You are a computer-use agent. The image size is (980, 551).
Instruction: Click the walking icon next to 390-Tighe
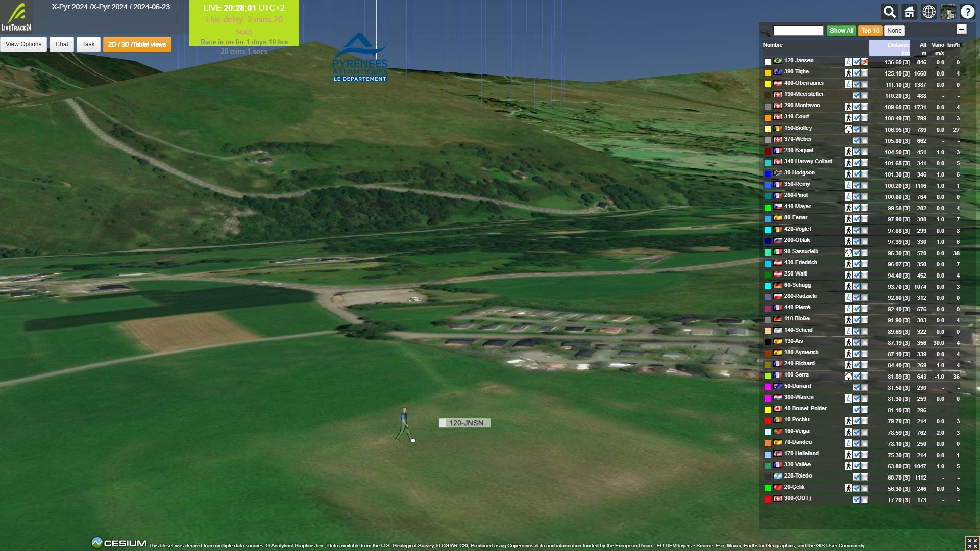(x=848, y=73)
